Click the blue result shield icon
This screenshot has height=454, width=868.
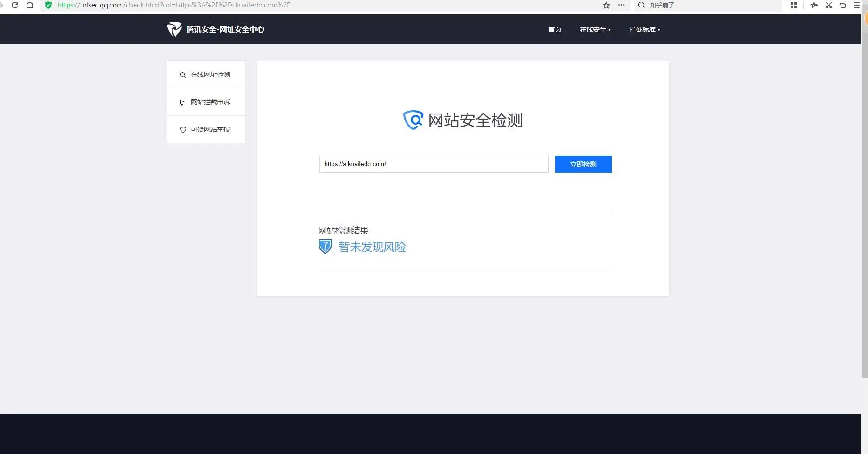[x=325, y=247]
